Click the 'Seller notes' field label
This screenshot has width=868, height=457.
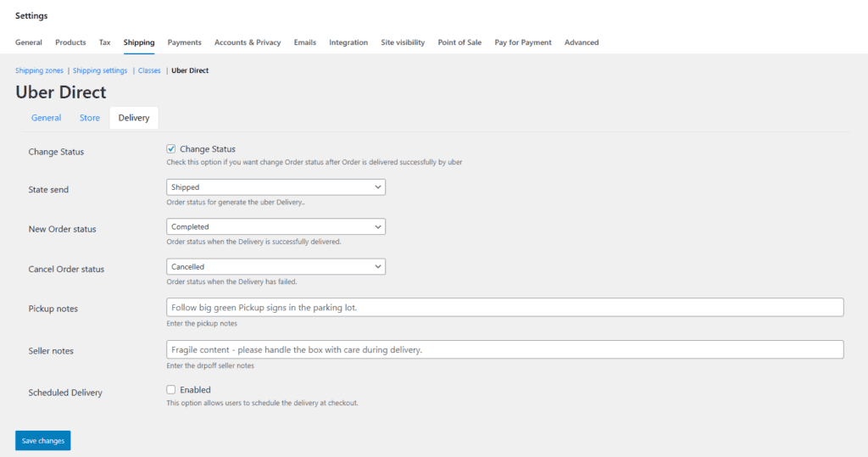click(51, 351)
